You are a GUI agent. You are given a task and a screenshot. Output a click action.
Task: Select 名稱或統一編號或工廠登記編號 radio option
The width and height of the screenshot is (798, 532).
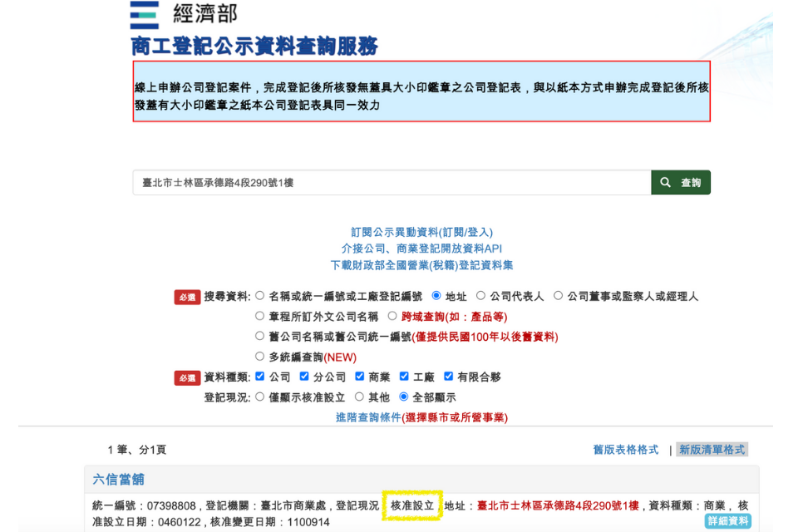(x=260, y=296)
